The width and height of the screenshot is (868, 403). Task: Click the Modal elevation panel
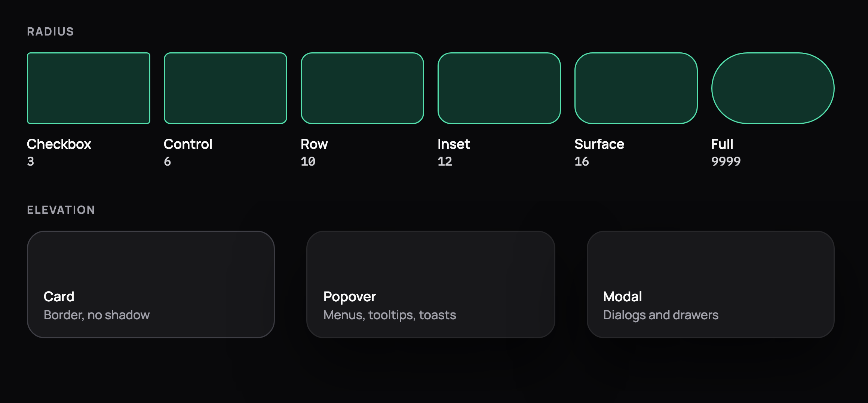pyautogui.click(x=711, y=284)
